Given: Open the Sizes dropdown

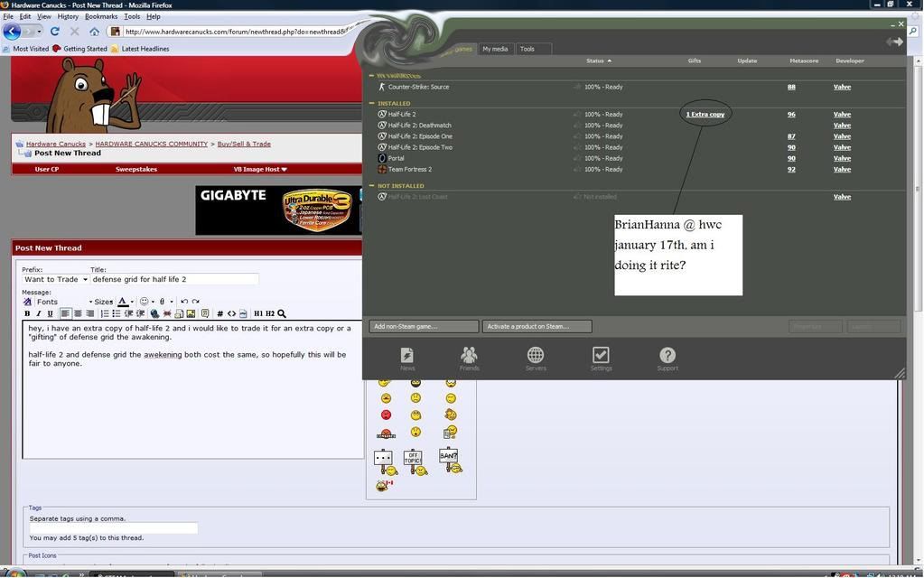Looking at the screenshot, I should coord(104,302).
